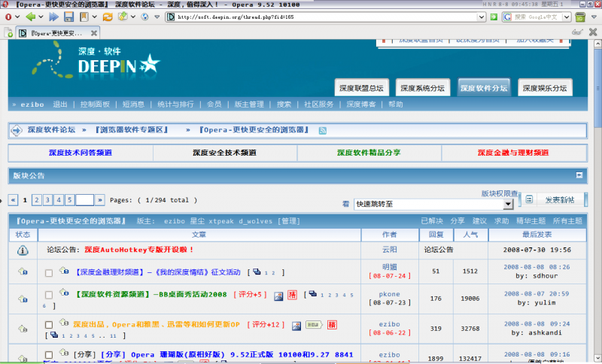The image size is (602, 364).
Task: Click the green Go arrow button
Action: [x=494, y=17]
